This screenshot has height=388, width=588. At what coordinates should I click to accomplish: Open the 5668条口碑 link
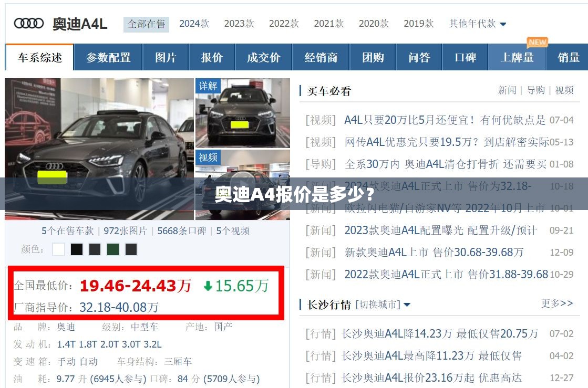181,230
